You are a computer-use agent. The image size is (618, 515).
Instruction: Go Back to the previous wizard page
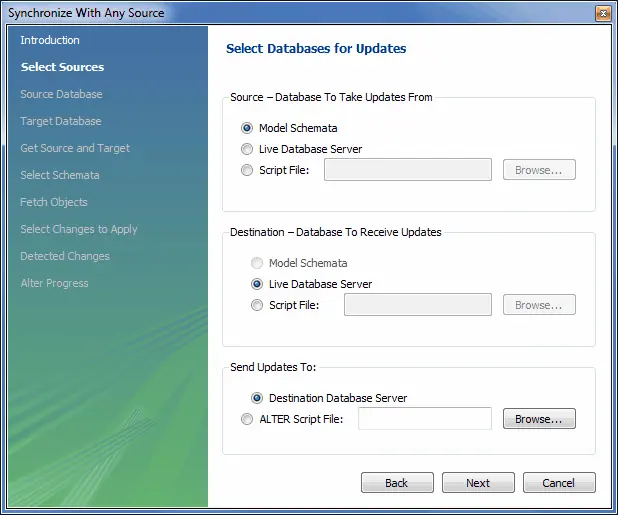tap(397, 483)
